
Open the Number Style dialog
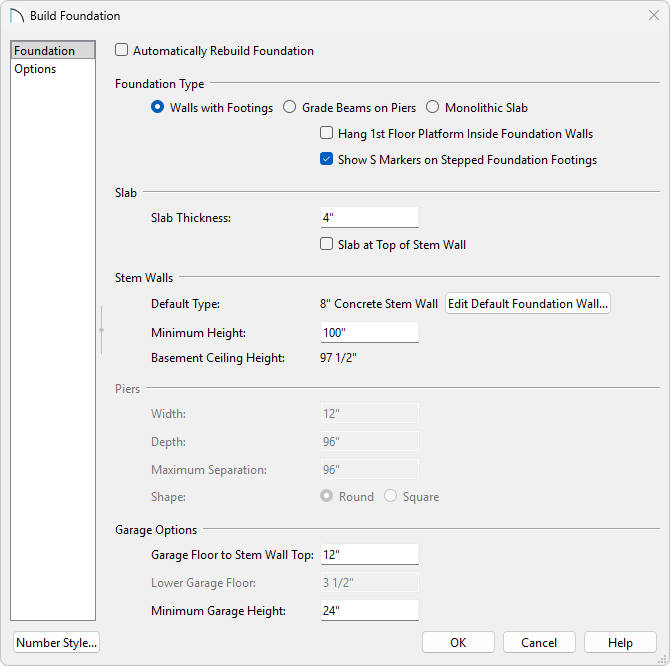click(56, 643)
